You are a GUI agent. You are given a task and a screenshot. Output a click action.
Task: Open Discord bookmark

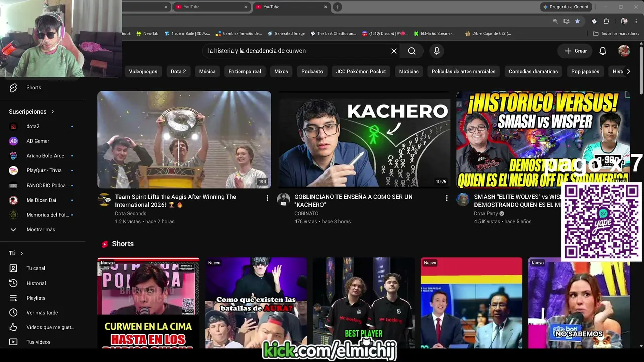click(385, 34)
